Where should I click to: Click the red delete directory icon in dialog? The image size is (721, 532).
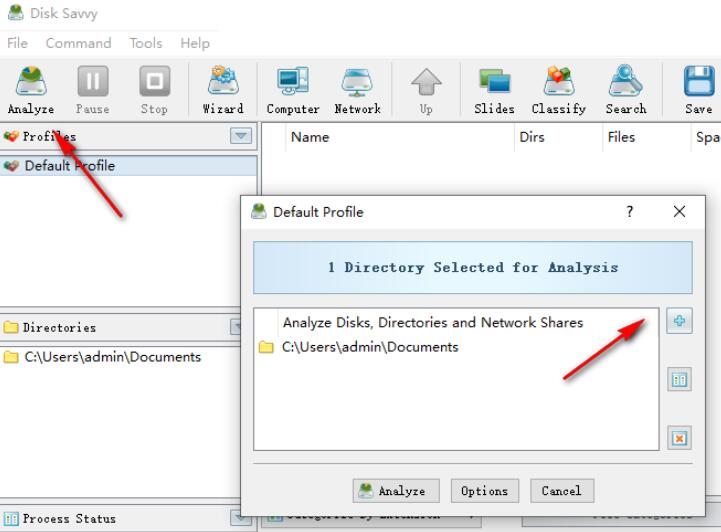point(680,437)
